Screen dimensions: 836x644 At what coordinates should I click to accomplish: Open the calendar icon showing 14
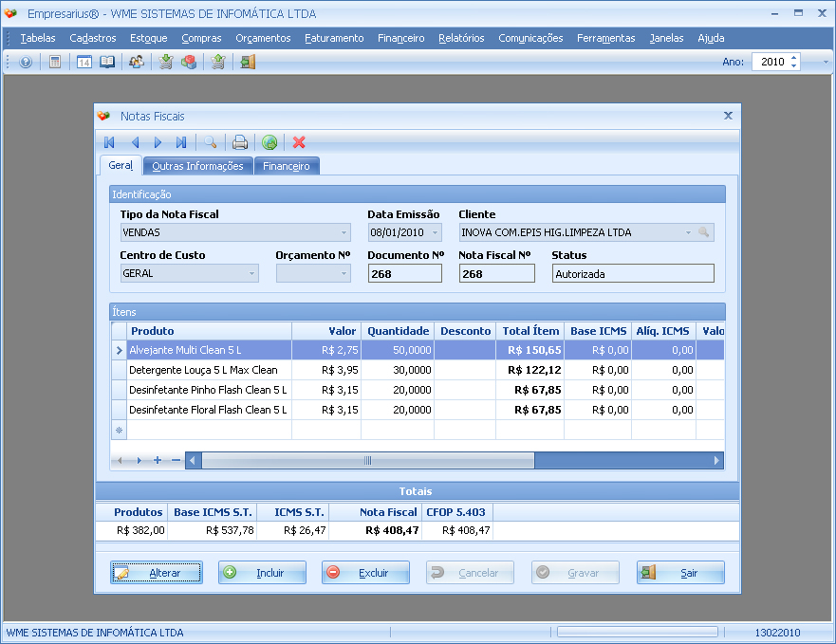pyautogui.click(x=84, y=62)
